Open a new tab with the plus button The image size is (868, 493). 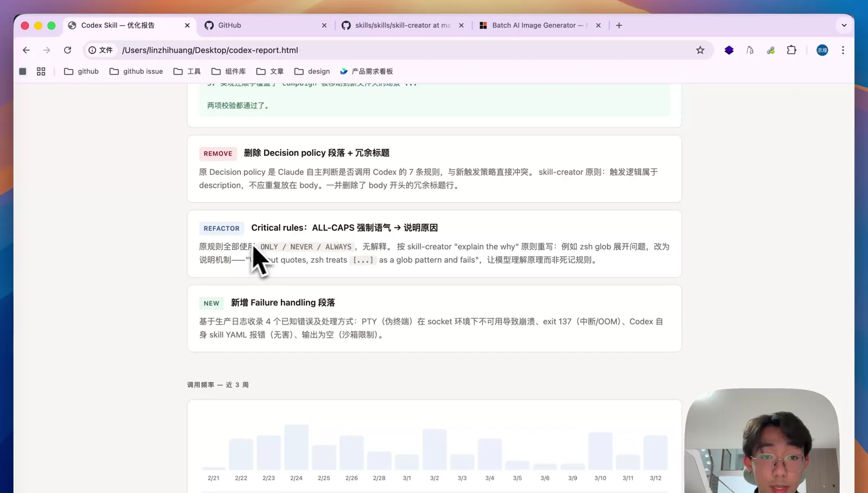pos(619,25)
